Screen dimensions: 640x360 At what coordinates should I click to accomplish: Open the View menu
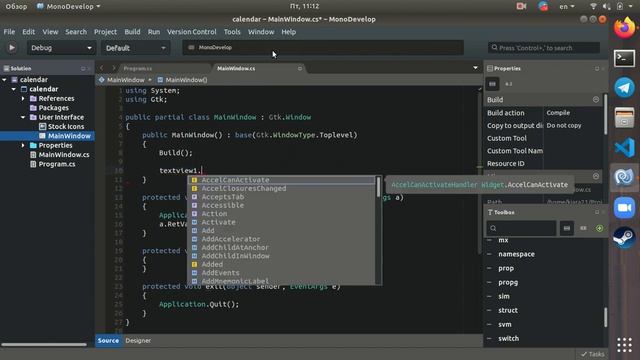tap(50, 32)
